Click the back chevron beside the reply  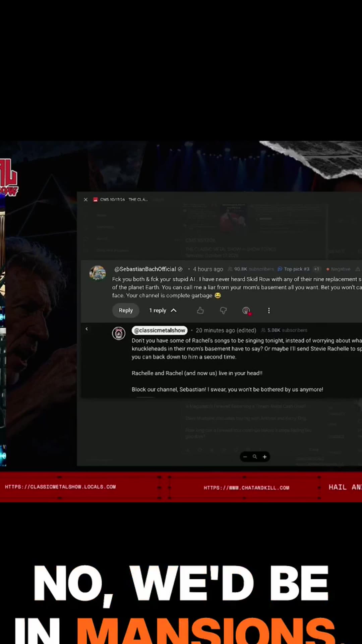coord(86,329)
